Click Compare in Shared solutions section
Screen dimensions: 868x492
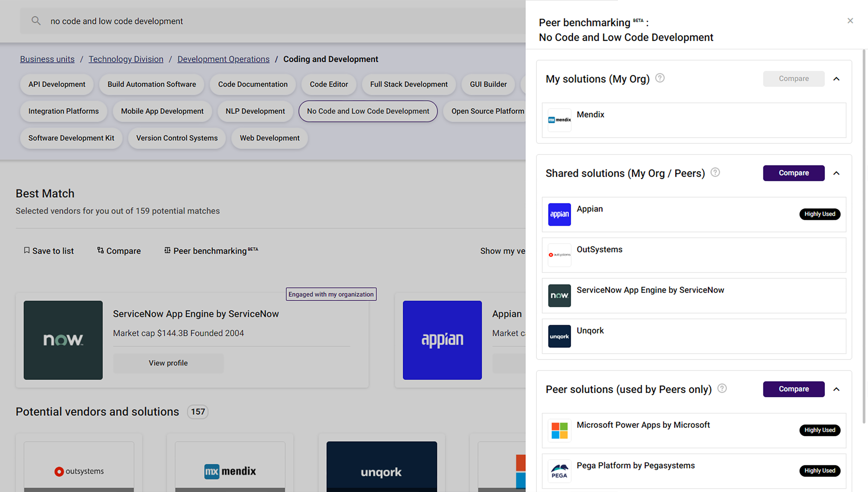click(x=794, y=173)
